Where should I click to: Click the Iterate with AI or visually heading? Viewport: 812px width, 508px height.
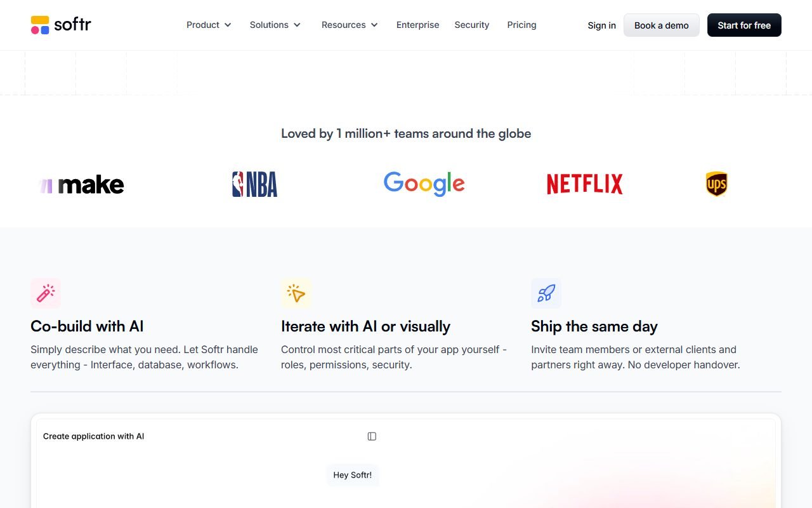coord(365,326)
